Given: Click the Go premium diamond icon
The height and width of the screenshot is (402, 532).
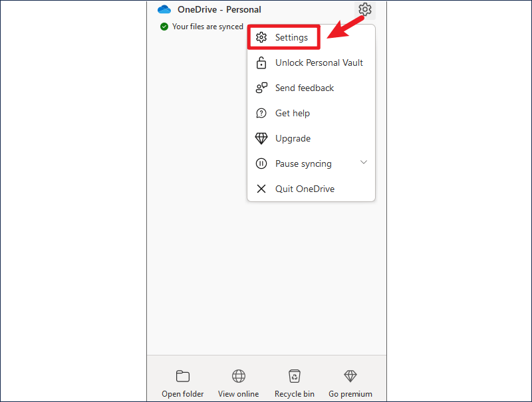Looking at the screenshot, I should (x=350, y=376).
